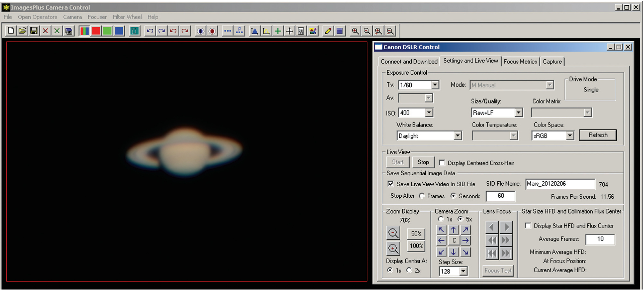Move camera zoom right with right arrow
Image resolution: width=644 pixels, height=290 pixels.
tap(465, 241)
